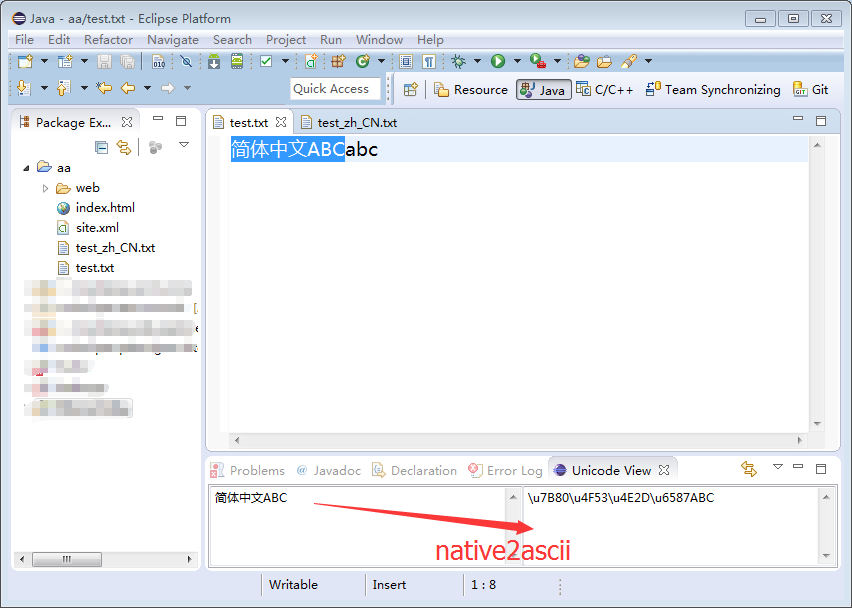Click the Debug bug icon
This screenshot has height=608, width=852.
click(x=459, y=62)
